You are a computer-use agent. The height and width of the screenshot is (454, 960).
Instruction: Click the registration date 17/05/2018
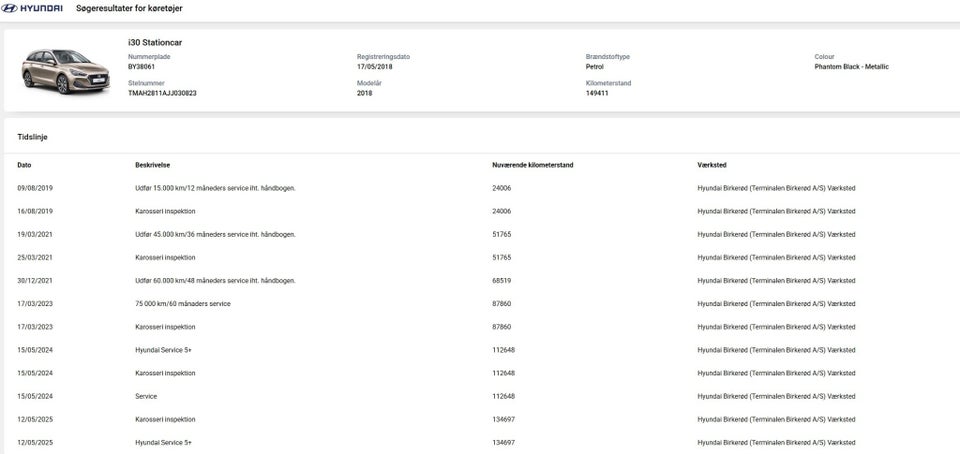[x=375, y=67]
